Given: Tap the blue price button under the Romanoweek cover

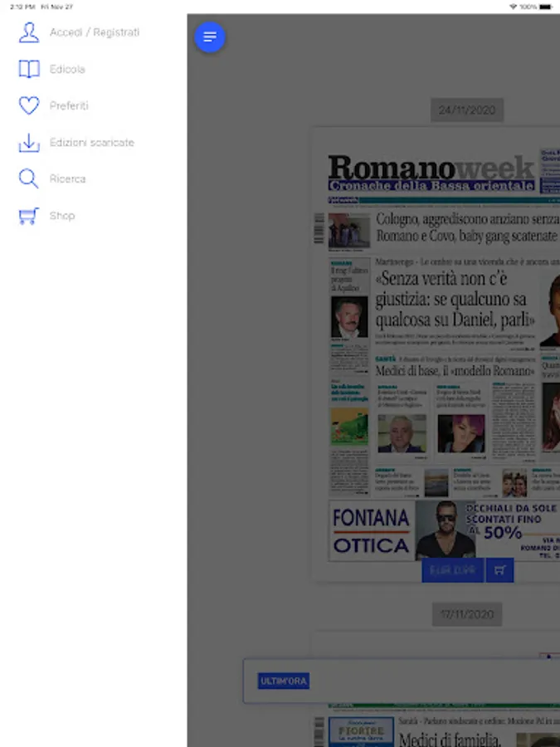Looking at the screenshot, I should [453, 570].
